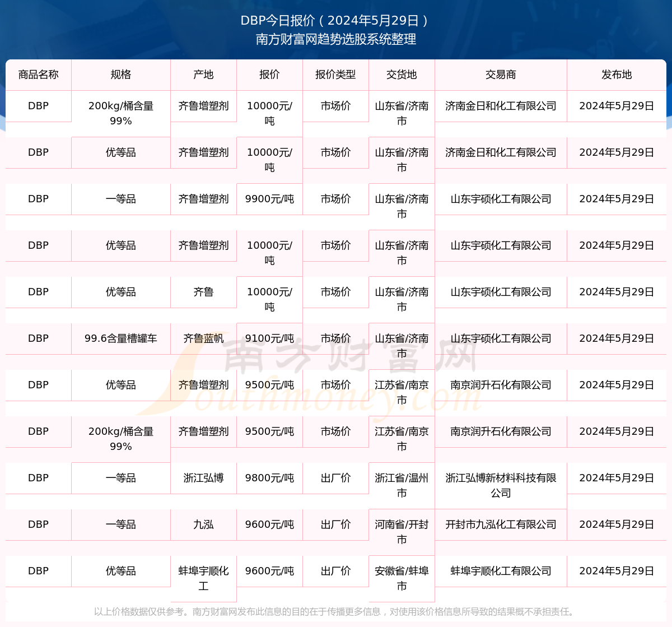Viewport: 672px width, 627px height.
Task: Select the '报价' column header
Action: tap(269, 75)
